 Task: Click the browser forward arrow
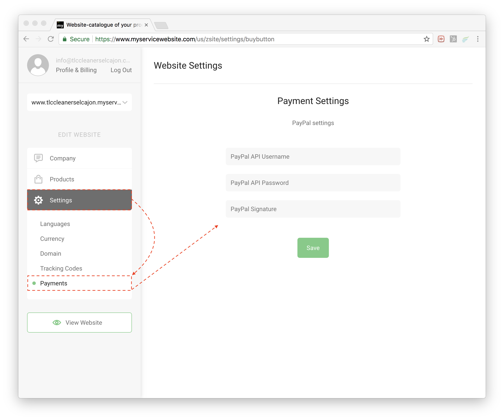tap(38, 39)
